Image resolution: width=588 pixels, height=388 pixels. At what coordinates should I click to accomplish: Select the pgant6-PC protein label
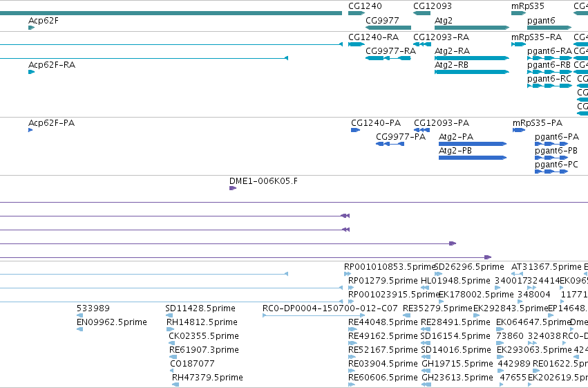(556, 165)
